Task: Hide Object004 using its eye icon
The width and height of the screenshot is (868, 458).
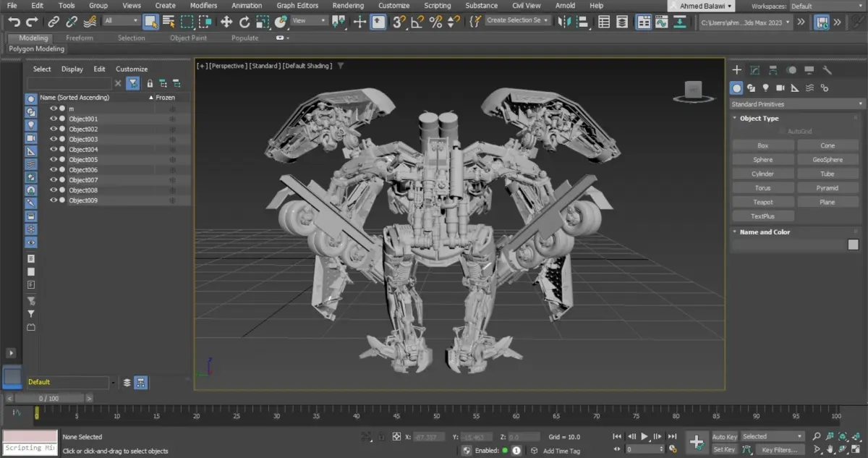Action: [x=54, y=149]
